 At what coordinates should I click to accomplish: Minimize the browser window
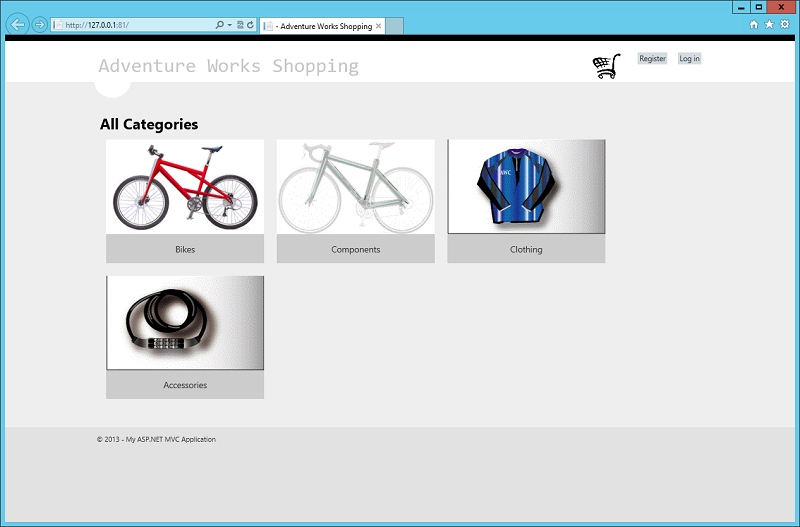point(741,7)
